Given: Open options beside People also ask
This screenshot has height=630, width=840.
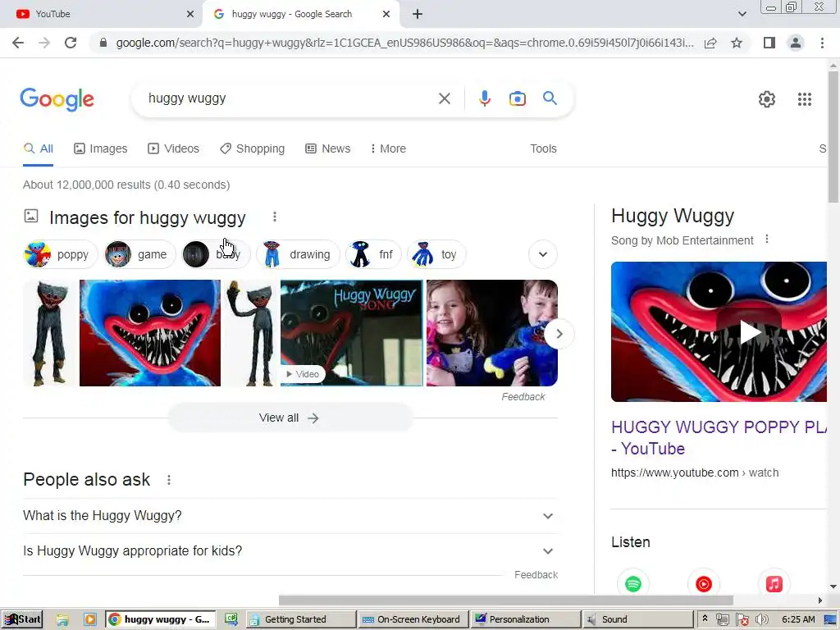Looking at the screenshot, I should pos(169,479).
